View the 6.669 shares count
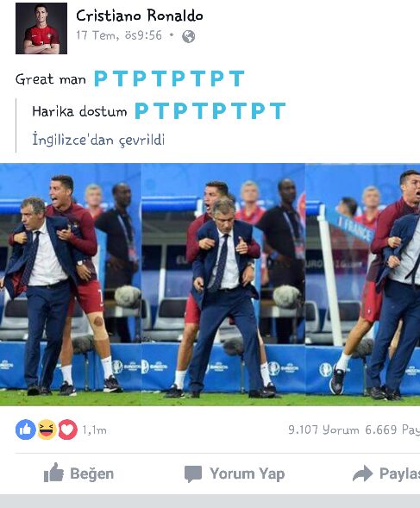Viewport: 420px width, 508px height. tap(392, 430)
